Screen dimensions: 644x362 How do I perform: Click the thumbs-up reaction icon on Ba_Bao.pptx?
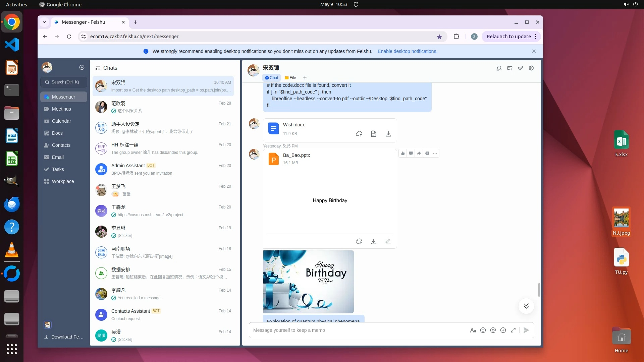pyautogui.click(x=403, y=154)
